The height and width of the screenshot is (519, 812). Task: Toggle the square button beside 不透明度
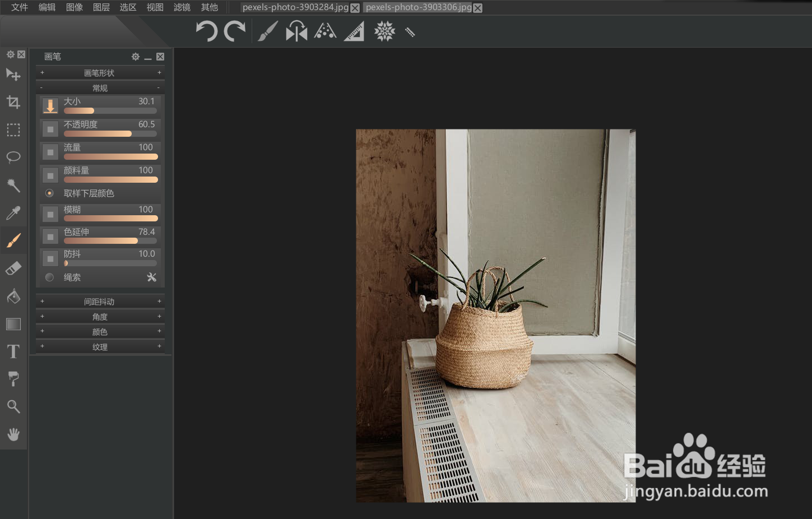coord(50,129)
